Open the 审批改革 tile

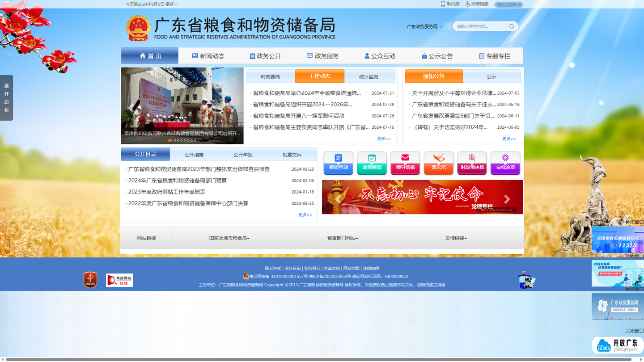[x=505, y=163]
